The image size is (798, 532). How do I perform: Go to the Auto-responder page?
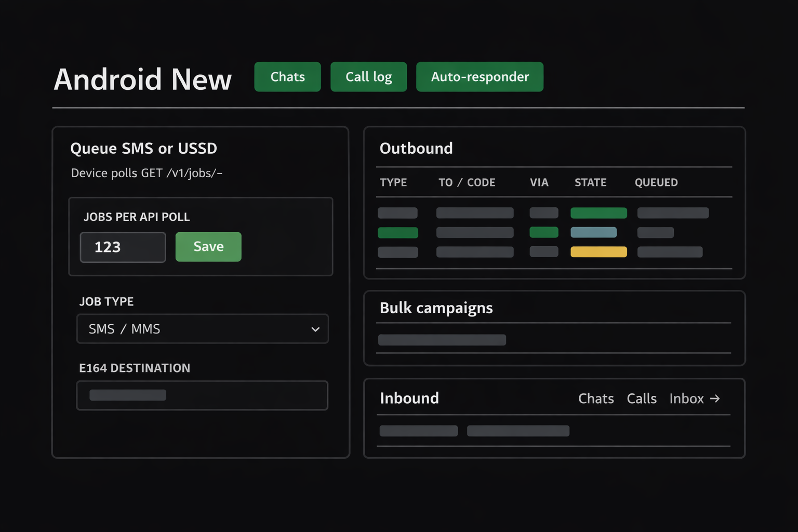tap(480, 77)
